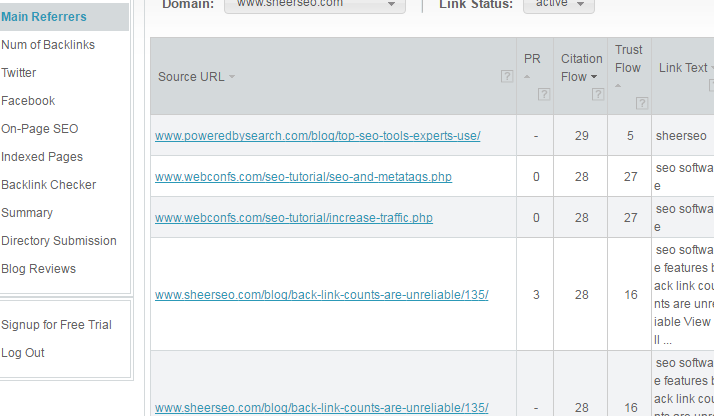Screen dimensions: 714x416
Task: Select Trust Flow 16 in PR 3 row
Action: click(x=630, y=295)
